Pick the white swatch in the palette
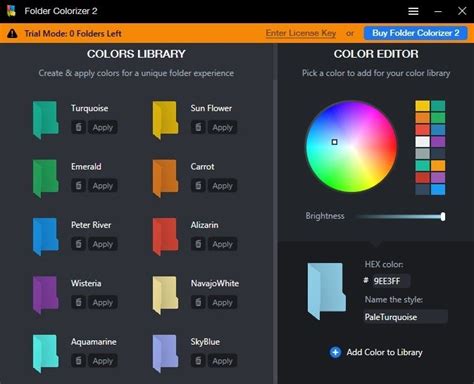This screenshot has width=474, height=384. click(422, 142)
